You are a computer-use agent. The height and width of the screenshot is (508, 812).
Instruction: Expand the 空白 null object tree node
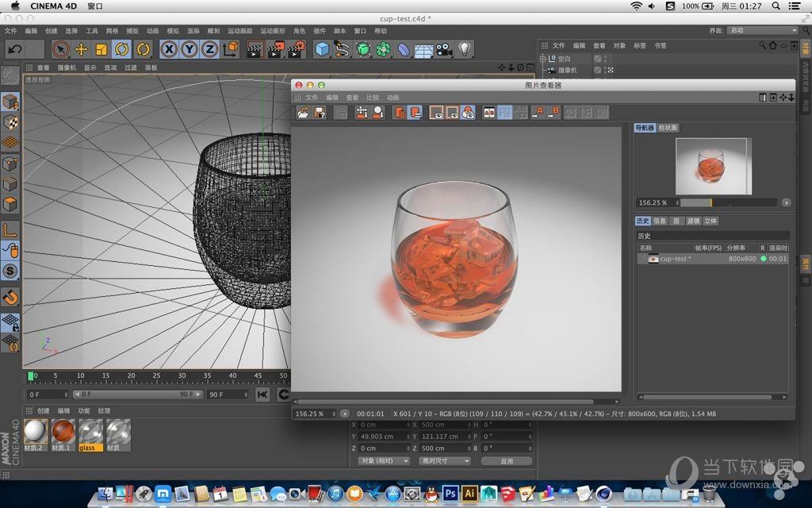pyautogui.click(x=542, y=59)
